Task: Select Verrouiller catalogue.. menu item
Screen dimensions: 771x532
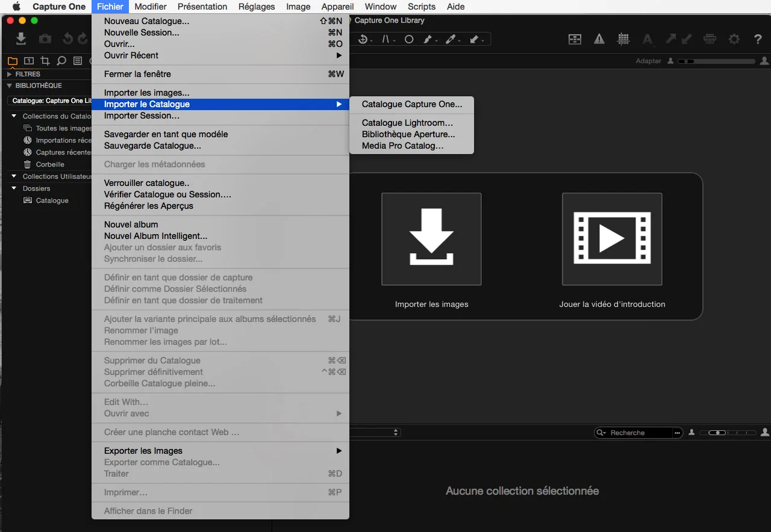Action: pos(220,183)
